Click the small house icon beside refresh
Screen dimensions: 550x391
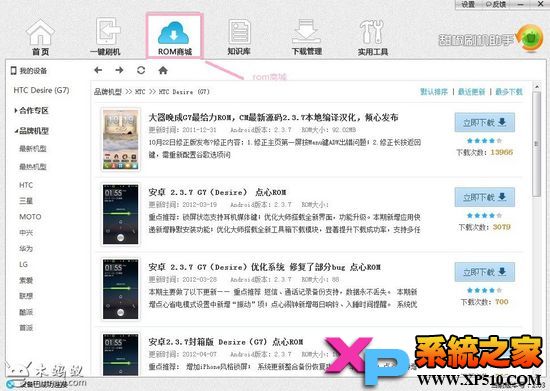(163, 70)
